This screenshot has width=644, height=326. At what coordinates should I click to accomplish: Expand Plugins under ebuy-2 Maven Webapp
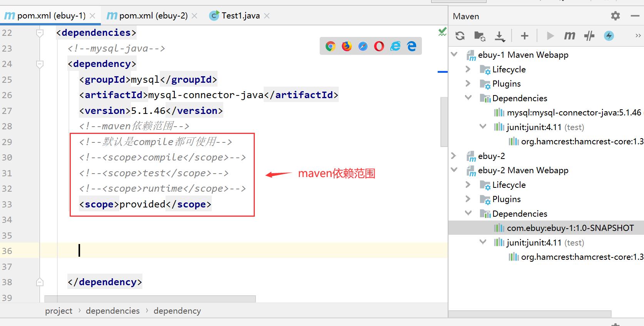[x=468, y=199]
